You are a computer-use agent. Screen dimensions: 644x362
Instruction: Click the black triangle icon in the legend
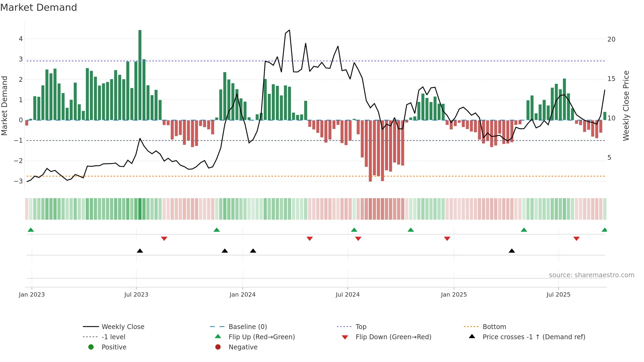click(x=472, y=336)
